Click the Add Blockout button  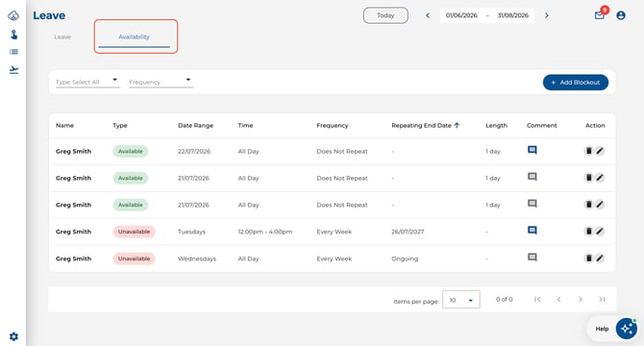[576, 83]
